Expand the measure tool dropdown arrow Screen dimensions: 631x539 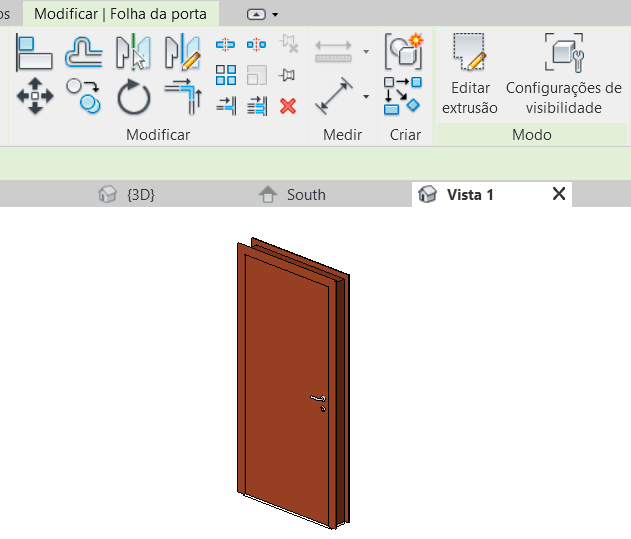coord(366,98)
